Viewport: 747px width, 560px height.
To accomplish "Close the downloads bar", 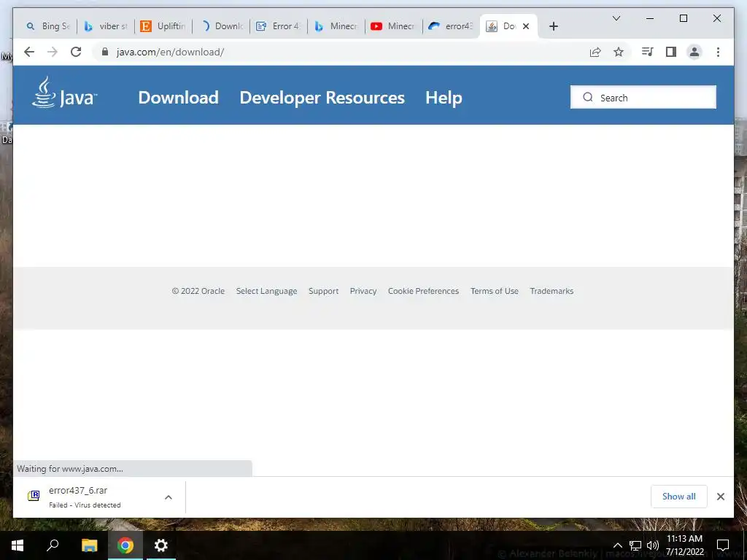I will (x=721, y=497).
